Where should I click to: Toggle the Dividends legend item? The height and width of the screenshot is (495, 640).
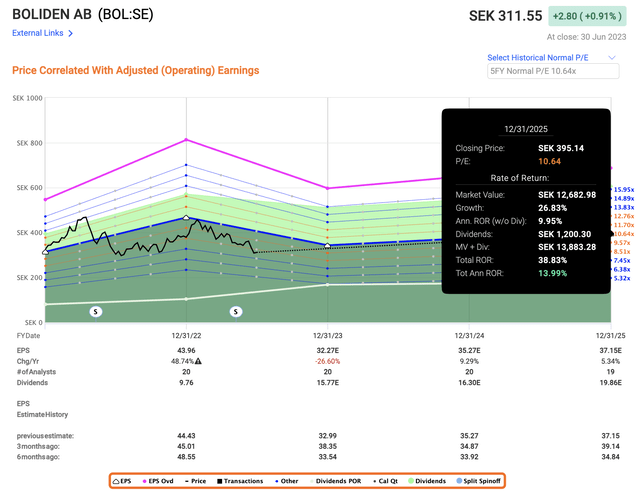(427, 481)
